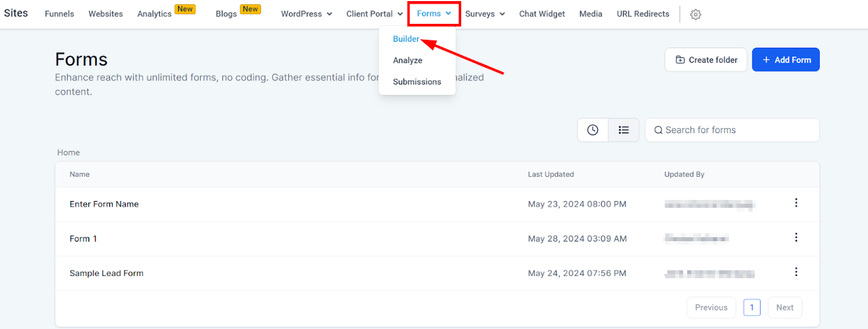
Task: Click the plus icon in Add Form
Action: [x=766, y=60]
